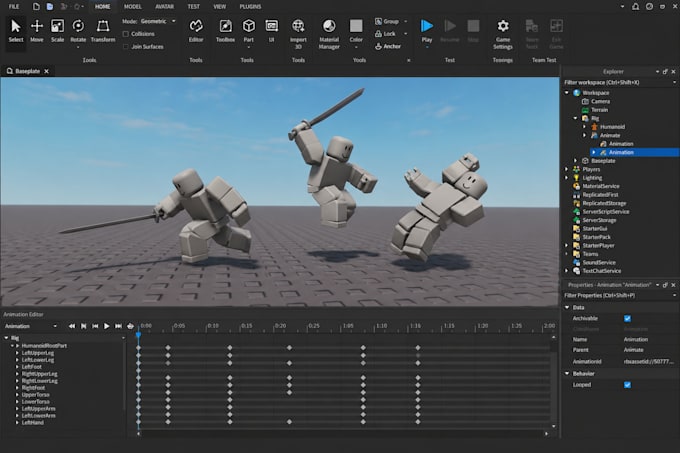Open Game Settings
The height and width of the screenshot is (453, 680).
503,34
